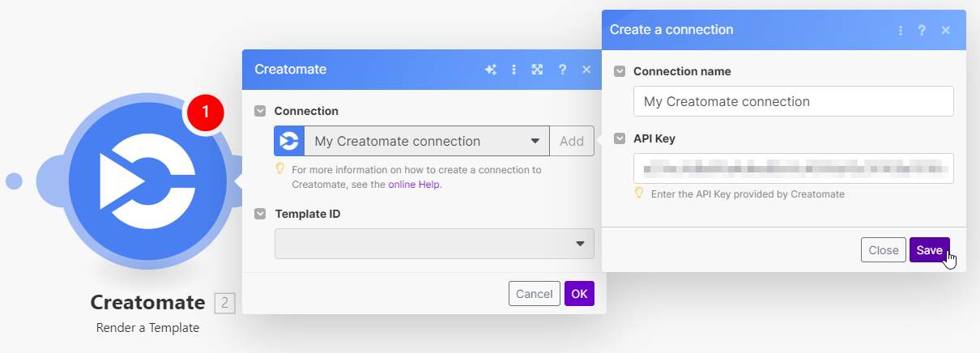Toggle the API Key field arrow
The image size is (980, 353).
(x=620, y=138)
